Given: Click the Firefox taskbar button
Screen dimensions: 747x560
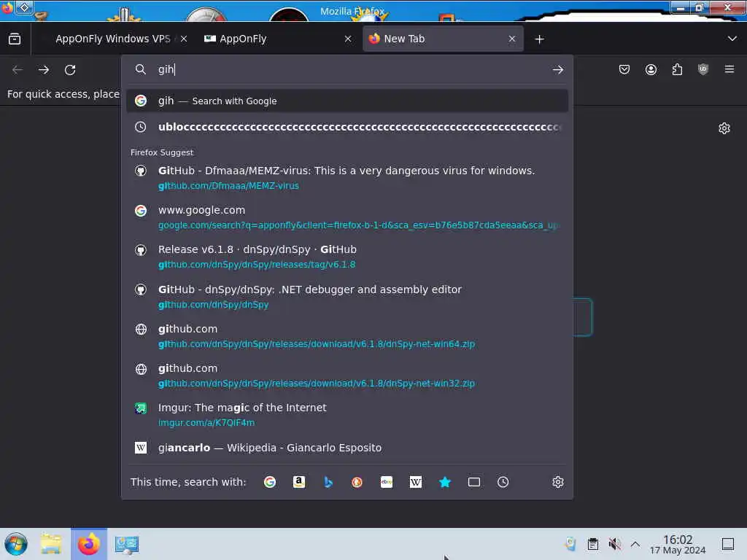Looking at the screenshot, I should pyautogui.click(x=89, y=544).
